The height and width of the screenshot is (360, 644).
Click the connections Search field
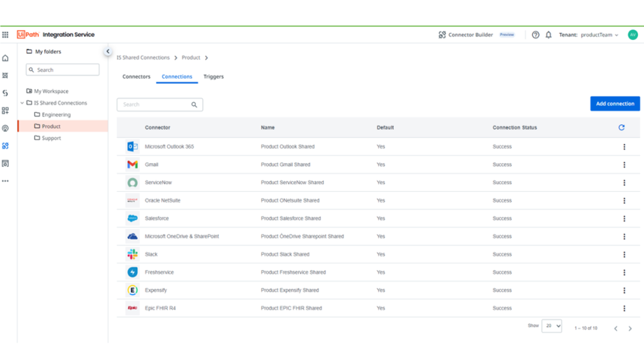point(160,105)
